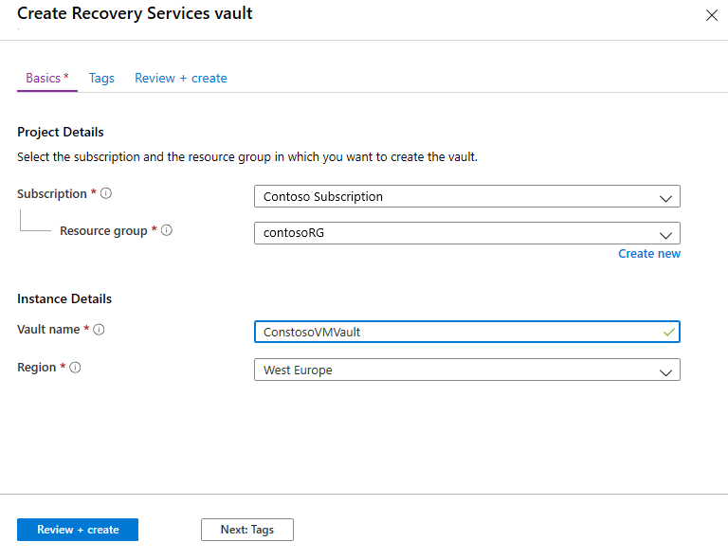Viewport: 728px width, 560px height.
Task: Select the Basics tab
Action: coord(46,78)
